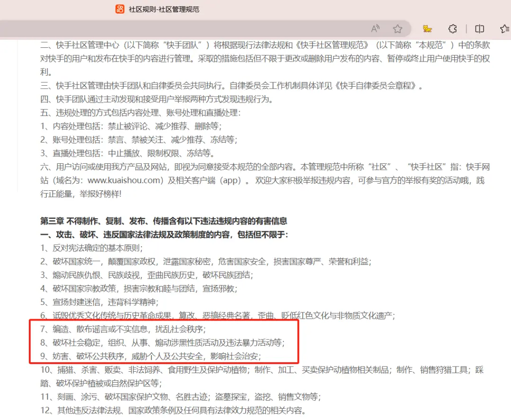Click the line 内容处理包括 in section five
Viewport: 511px width, 420px height.
click(131, 126)
